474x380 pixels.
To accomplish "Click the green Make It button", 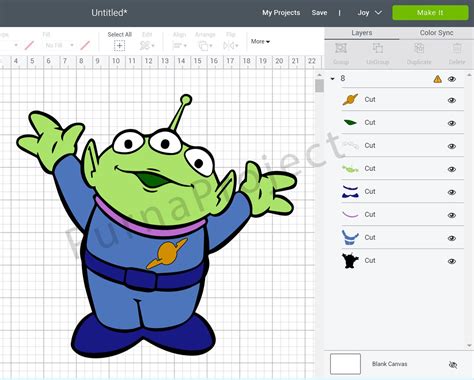I will pos(430,13).
